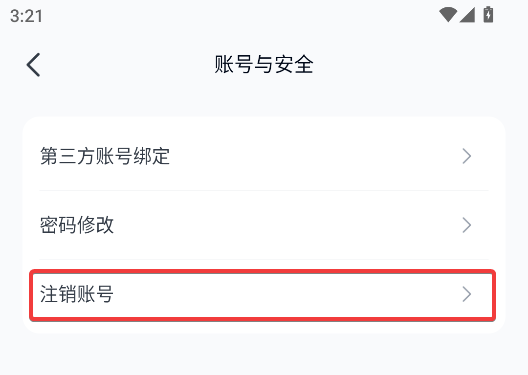The image size is (528, 375).
Task: Click empty middle area of 密码修改 row
Action: pos(286,225)
